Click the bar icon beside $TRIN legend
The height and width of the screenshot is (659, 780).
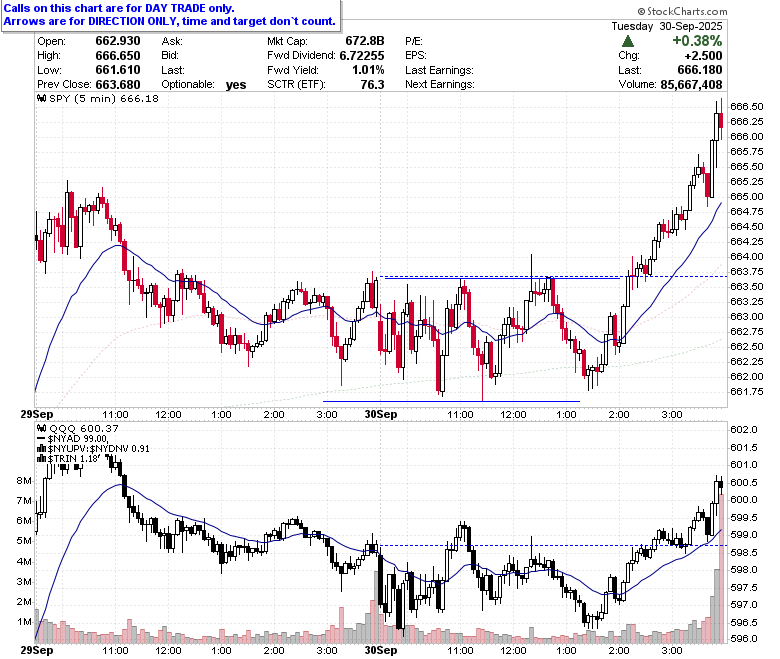[x=42, y=458]
